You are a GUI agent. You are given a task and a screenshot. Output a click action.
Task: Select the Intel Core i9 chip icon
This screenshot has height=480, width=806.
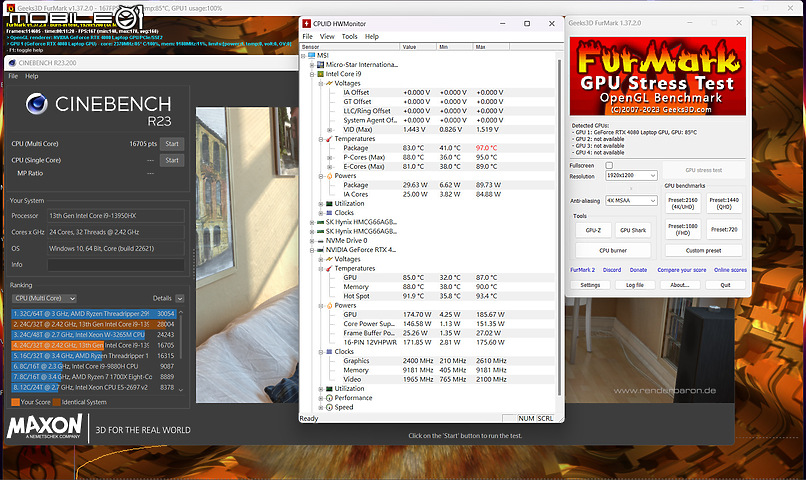320,74
